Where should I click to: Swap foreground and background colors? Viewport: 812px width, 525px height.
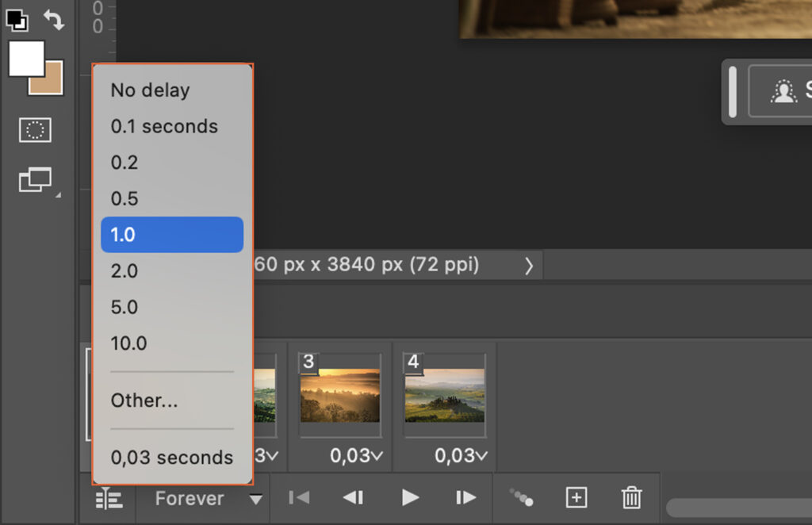coord(54,17)
